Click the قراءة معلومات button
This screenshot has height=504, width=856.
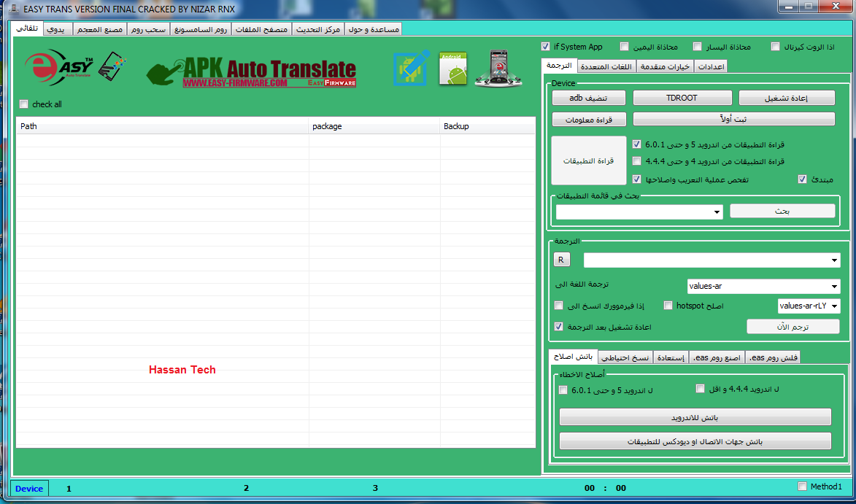click(588, 120)
